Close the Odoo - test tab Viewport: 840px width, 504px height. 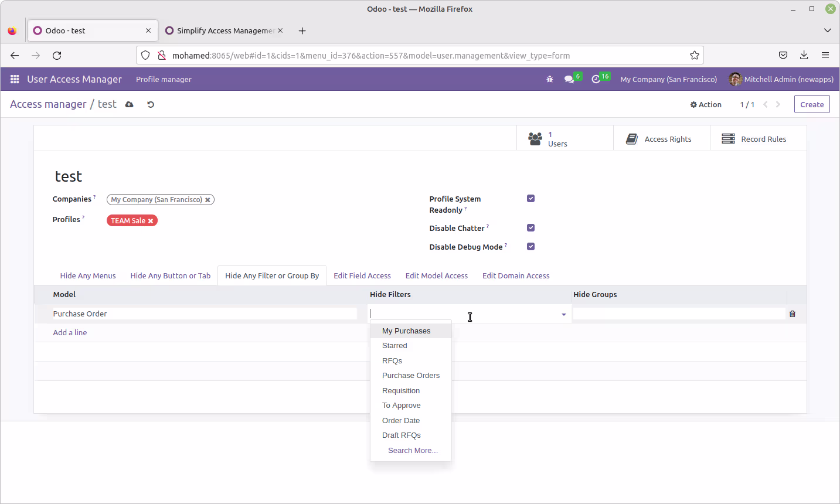pyautogui.click(x=148, y=30)
